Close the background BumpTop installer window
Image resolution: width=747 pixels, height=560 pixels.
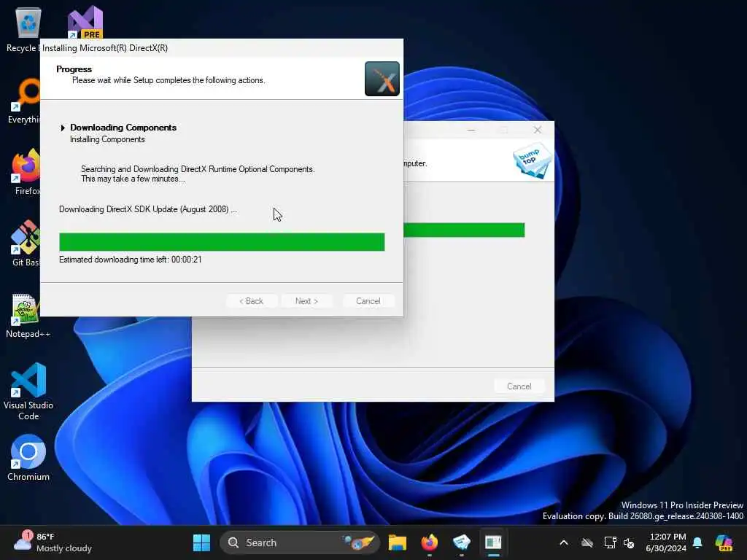(538, 130)
